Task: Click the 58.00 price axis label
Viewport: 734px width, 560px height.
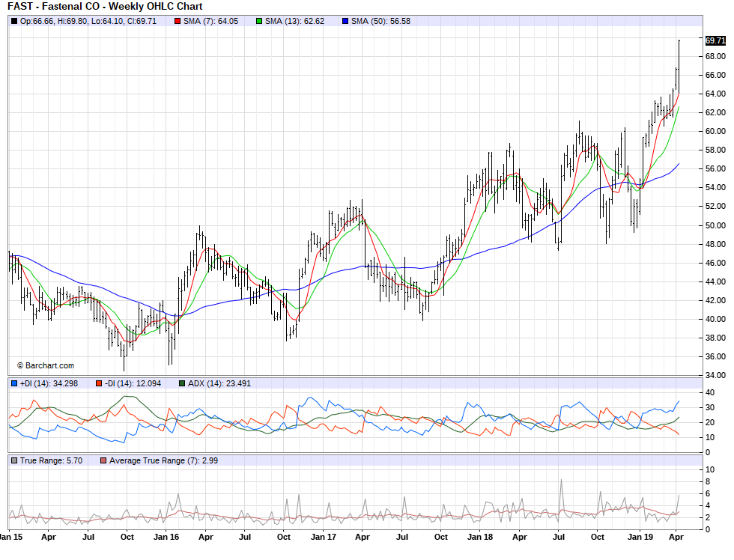Action: pos(715,150)
